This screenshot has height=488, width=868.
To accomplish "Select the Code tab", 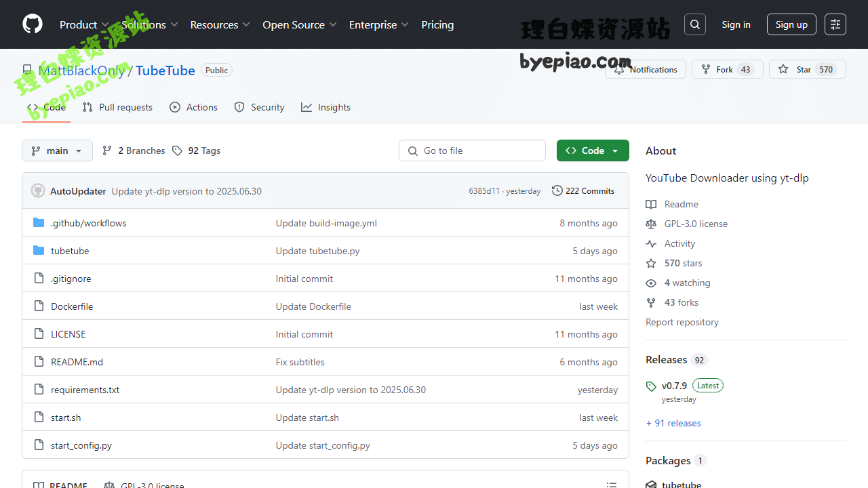I will point(46,107).
